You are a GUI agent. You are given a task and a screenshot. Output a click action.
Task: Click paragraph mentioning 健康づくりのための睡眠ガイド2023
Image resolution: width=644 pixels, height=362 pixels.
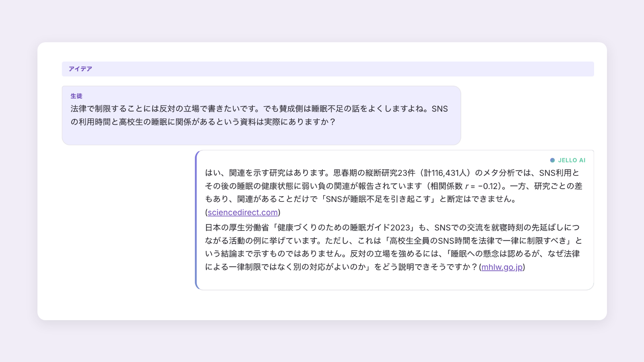tap(394, 247)
